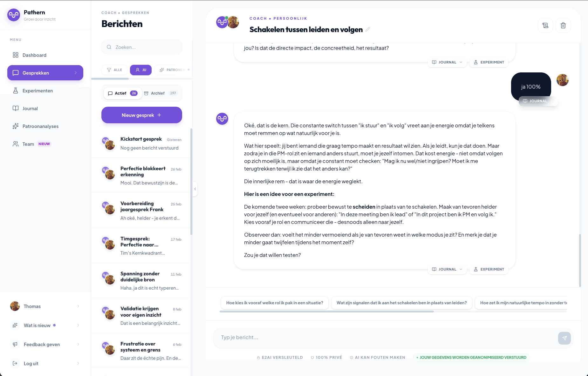Collapse the conversation panel with the chevron
The height and width of the screenshot is (376, 588).
(195, 189)
